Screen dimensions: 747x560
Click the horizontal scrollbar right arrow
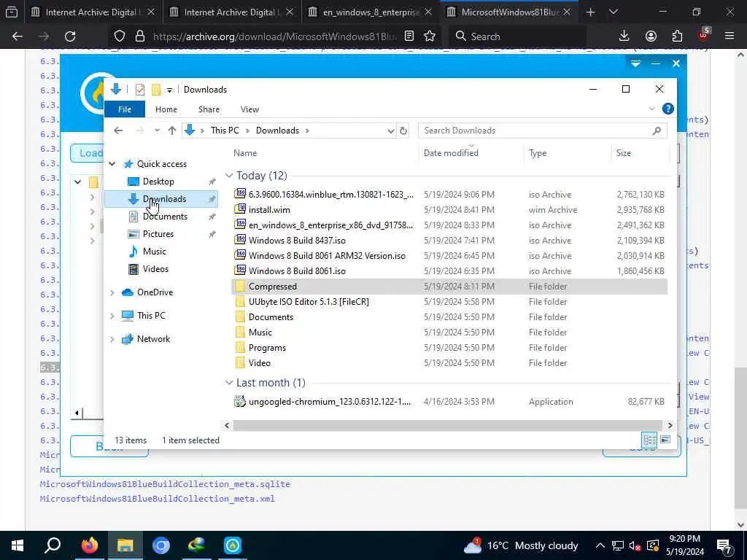click(x=670, y=425)
